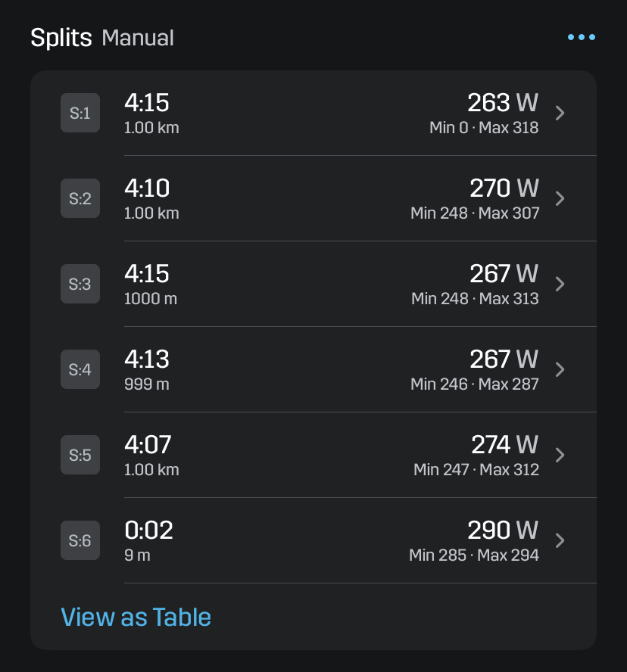This screenshot has width=627, height=672.
Task: Open the three-dots Splits options menu
Action: pyautogui.click(x=582, y=37)
